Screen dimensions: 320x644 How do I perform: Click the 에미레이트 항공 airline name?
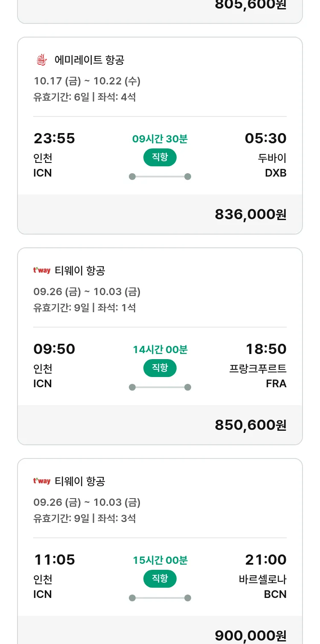[x=89, y=60]
